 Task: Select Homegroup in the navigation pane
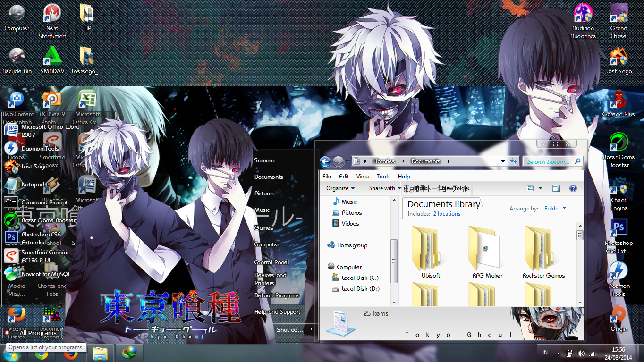[x=347, y=245]
